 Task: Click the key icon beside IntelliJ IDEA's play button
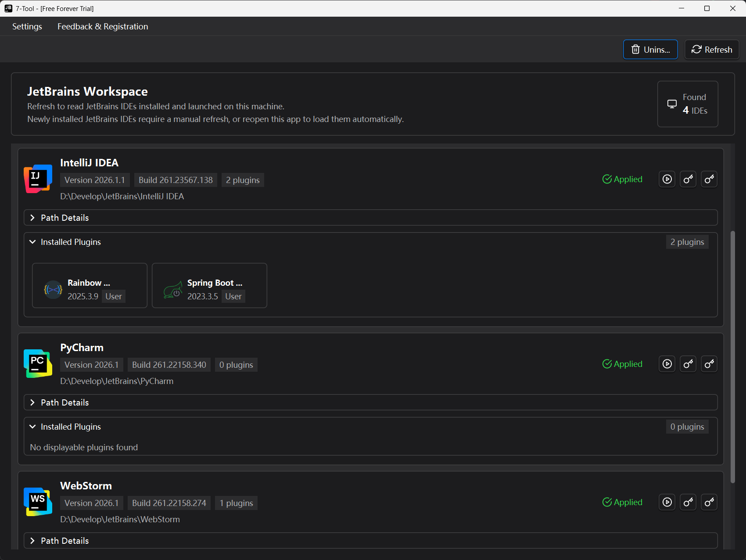pyautogui.click(x=688, y=179)
